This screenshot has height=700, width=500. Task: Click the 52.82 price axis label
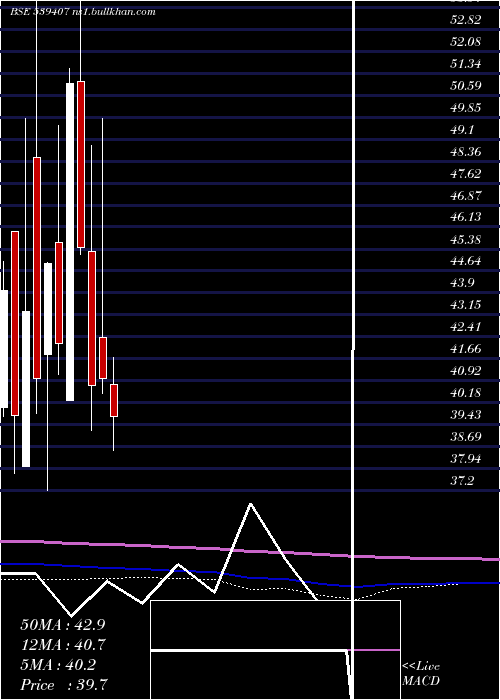466,20
